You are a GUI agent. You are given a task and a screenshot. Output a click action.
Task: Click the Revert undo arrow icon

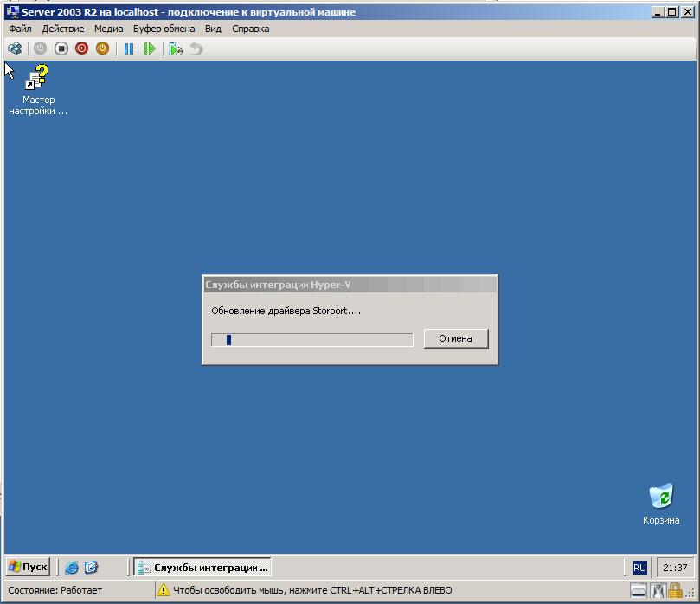tap(196, 48)
